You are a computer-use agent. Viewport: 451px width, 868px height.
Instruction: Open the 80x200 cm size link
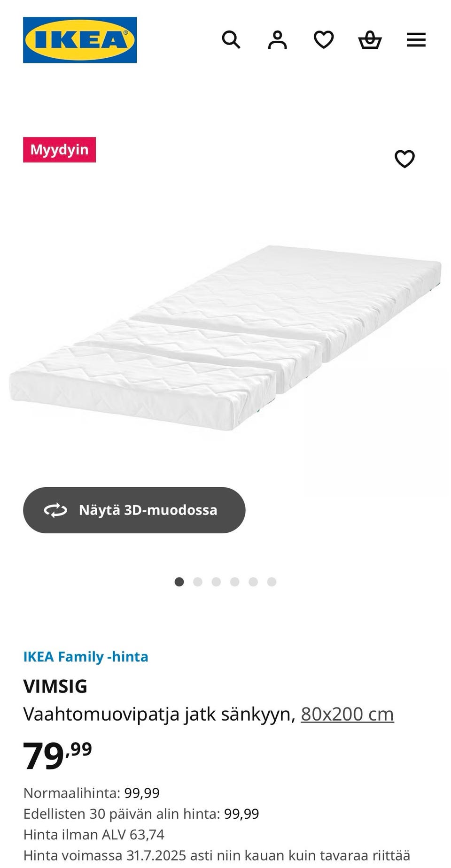click(347, 714)
